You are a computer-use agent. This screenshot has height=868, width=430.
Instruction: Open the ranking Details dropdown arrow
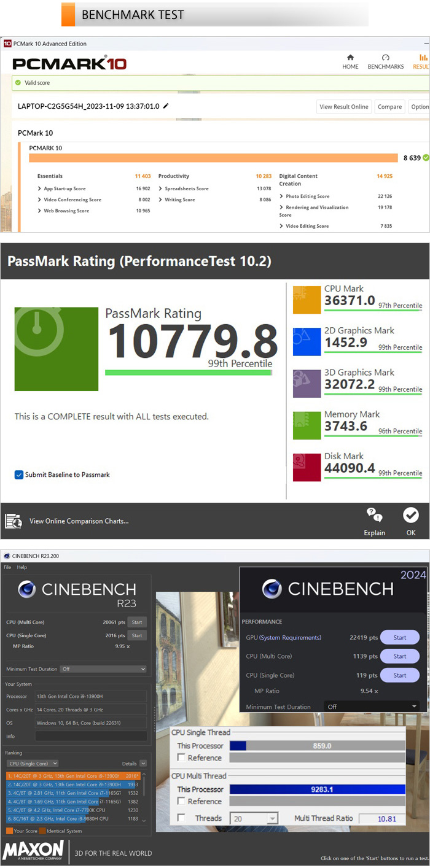point(143,764)
